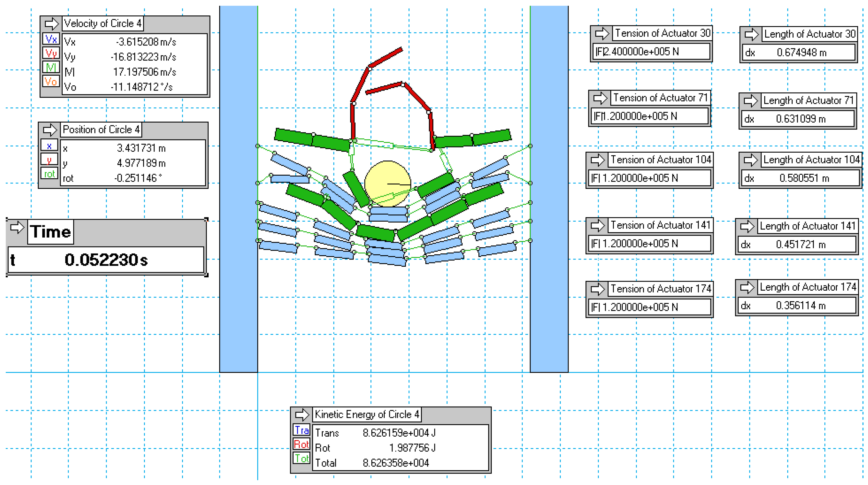Click the arrow icon on the Time meter
This screenshot has height=485, width=868.
pos(17,227)
